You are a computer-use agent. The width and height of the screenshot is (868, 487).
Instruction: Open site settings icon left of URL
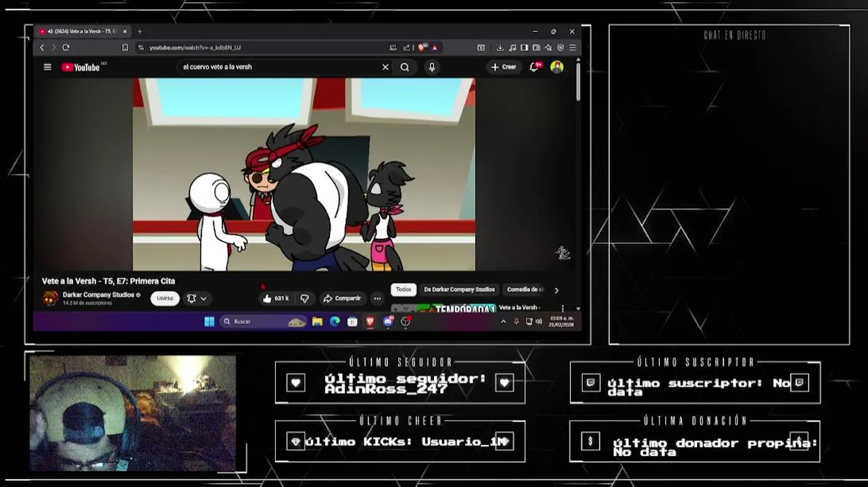[141, 47]
